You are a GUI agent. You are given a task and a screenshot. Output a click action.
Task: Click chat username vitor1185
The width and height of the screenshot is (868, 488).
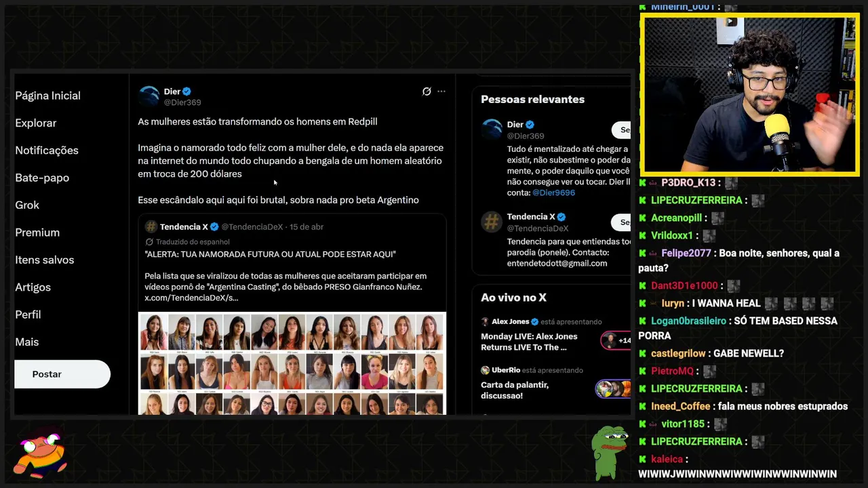point(683,424)
